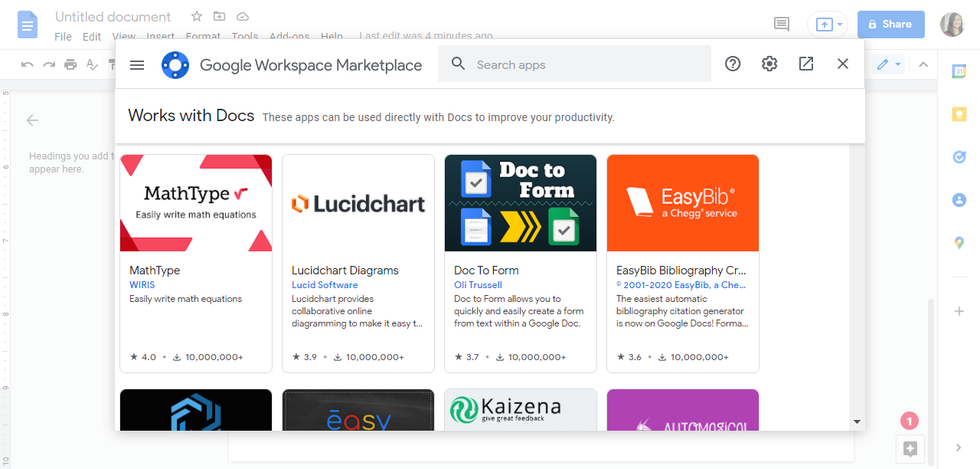980x469 pixels.
Task: Open Marketplace settings gear
Action: coord(769,64)
